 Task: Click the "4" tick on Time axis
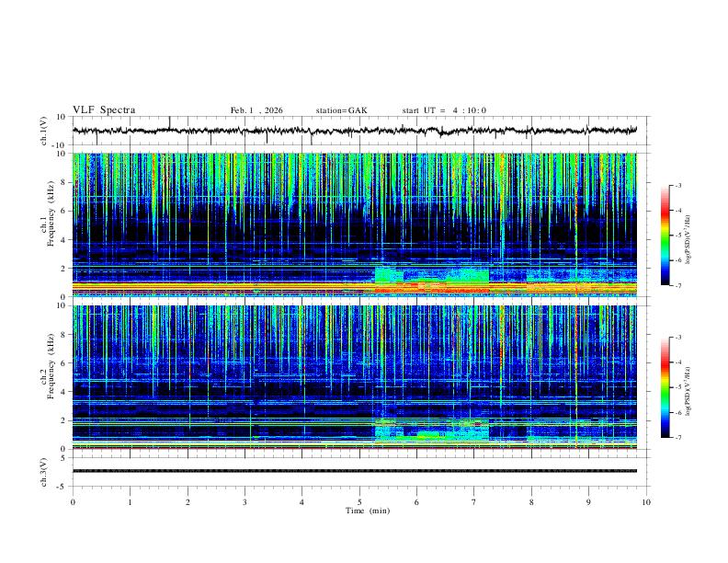302,502
